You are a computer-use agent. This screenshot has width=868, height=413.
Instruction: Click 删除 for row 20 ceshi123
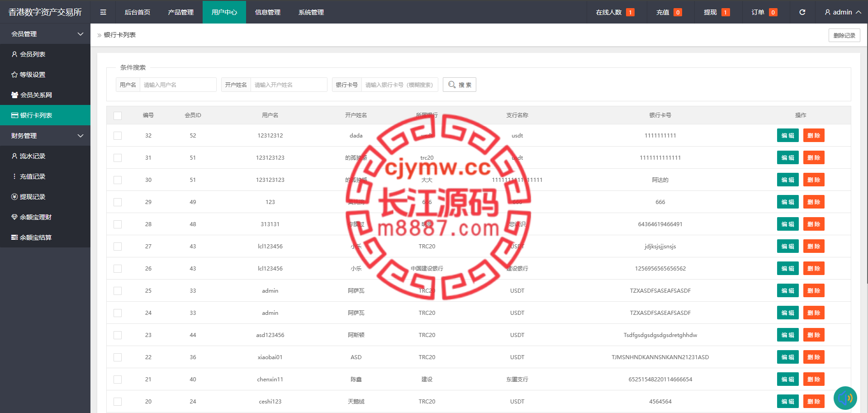click(814, 402)
